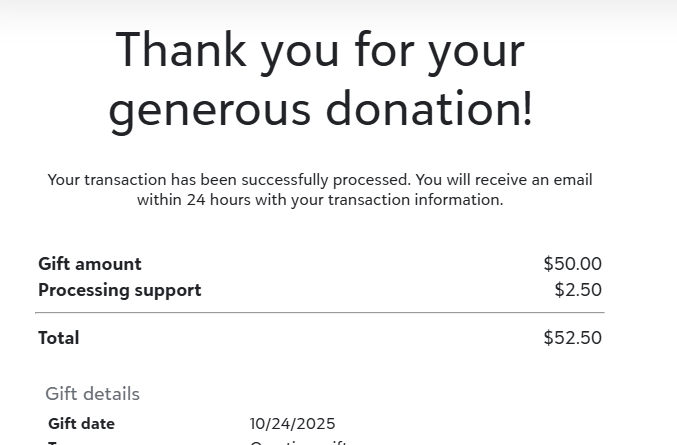Click the divider line above Total
677x445 pixels.
click(320, 313)
